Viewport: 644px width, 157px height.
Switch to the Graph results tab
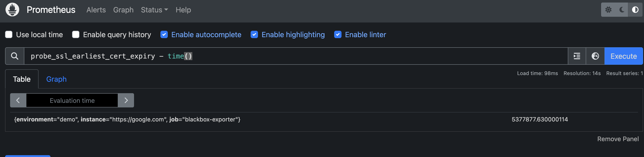click(x=56, y=79)
